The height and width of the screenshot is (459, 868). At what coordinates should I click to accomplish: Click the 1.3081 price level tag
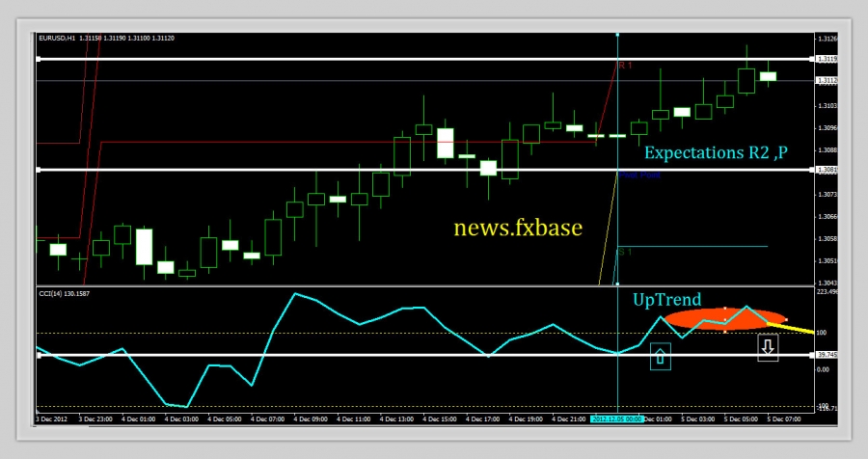[x=826, y=171]
